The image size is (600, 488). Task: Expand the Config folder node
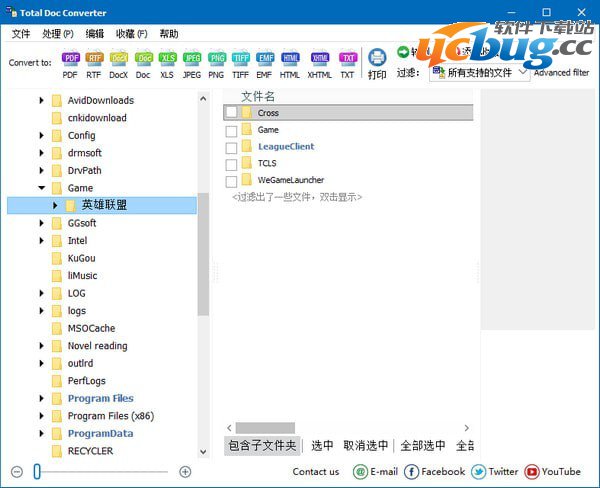pyautogui.click(x=42, y=135)
